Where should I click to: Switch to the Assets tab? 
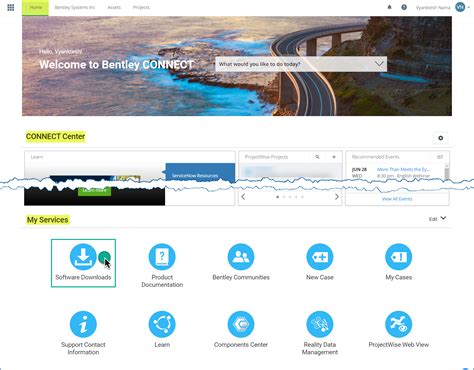pos(114,7)
